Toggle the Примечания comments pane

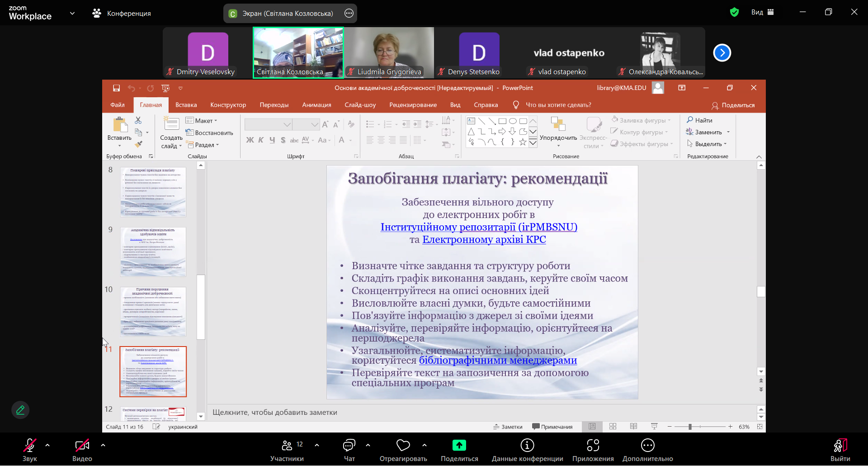point(552,427)
